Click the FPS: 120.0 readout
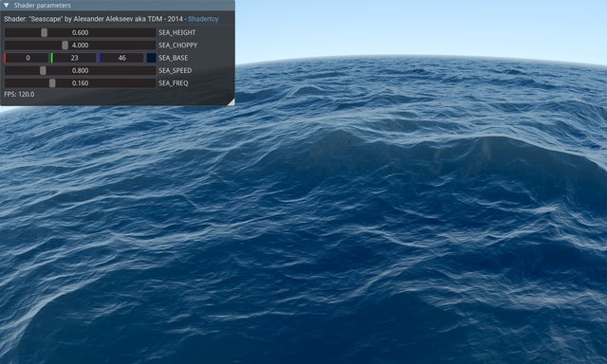The image size is (607, 364). coord(19,95)
